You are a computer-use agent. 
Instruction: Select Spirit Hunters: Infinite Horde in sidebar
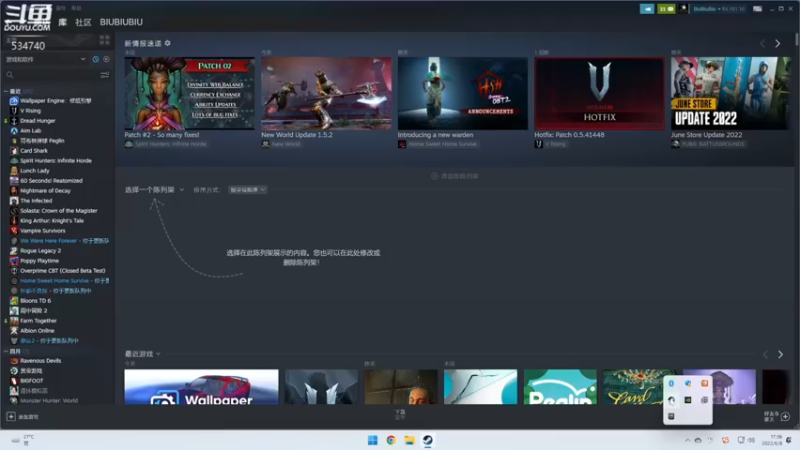pyautogui.click(x=56, y=161)
